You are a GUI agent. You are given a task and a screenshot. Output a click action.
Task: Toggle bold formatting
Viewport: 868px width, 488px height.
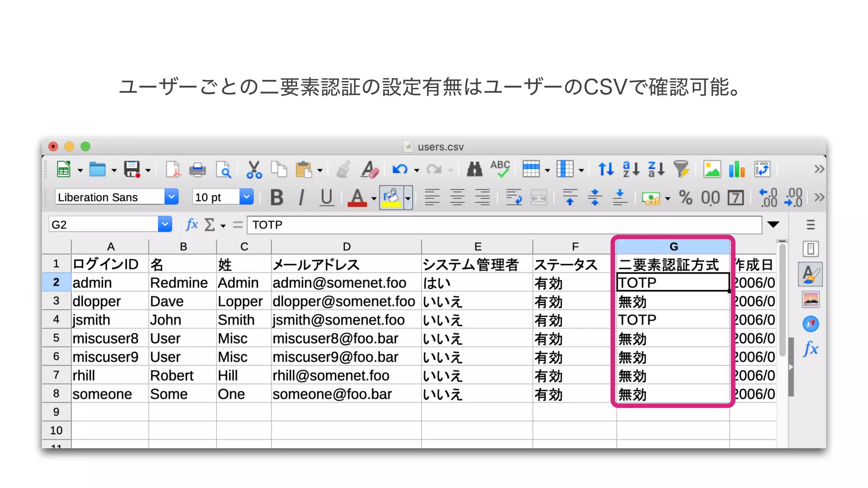[277, 197]
